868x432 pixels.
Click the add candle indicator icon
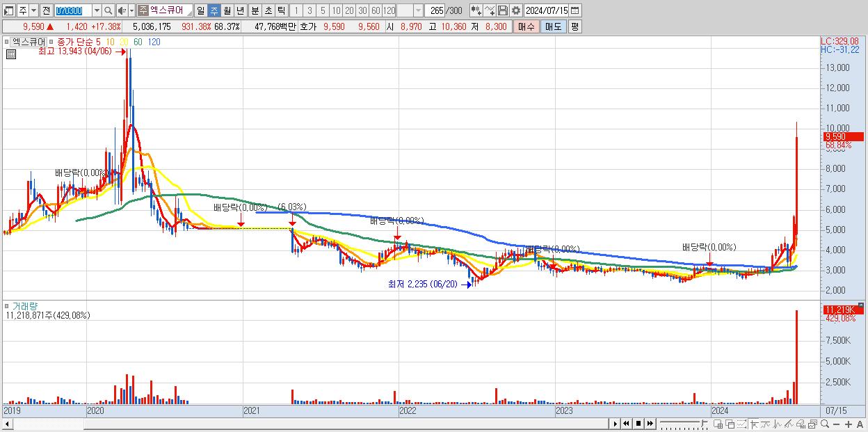(476, 10)
